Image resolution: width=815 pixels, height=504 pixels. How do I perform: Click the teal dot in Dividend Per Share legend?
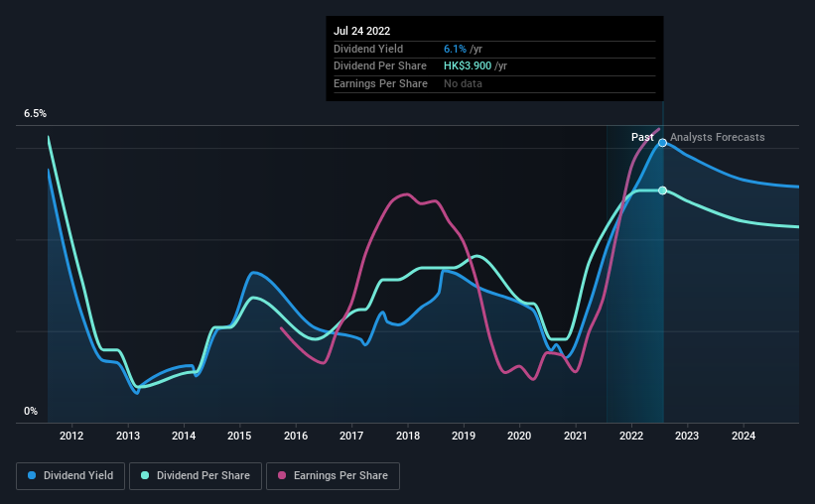pyautogui.click(x=145, y=475)
